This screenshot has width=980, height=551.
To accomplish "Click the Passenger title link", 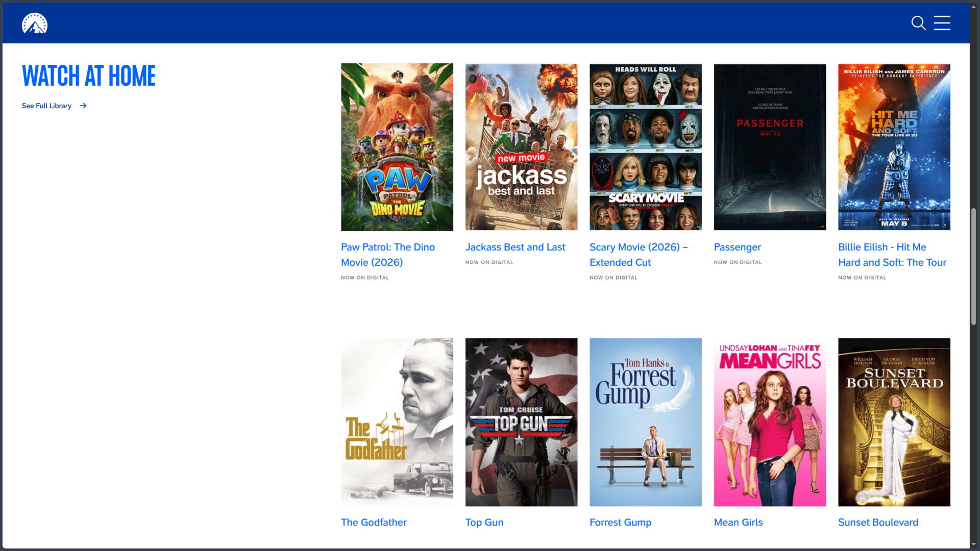I will pos(737,247).
